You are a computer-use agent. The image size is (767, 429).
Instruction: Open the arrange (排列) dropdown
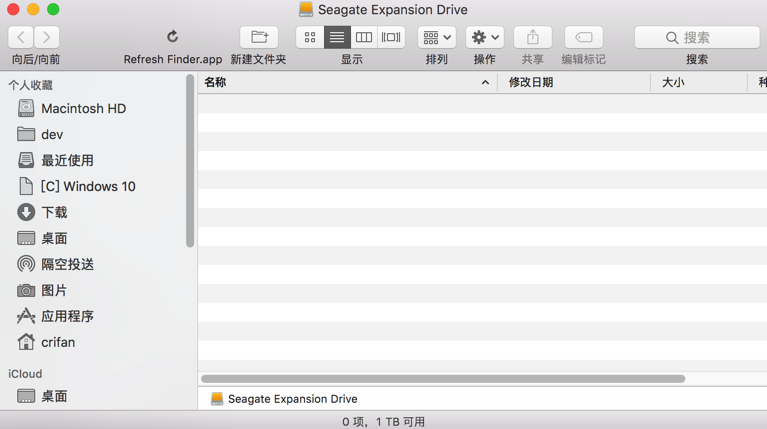tap(437, 37)
